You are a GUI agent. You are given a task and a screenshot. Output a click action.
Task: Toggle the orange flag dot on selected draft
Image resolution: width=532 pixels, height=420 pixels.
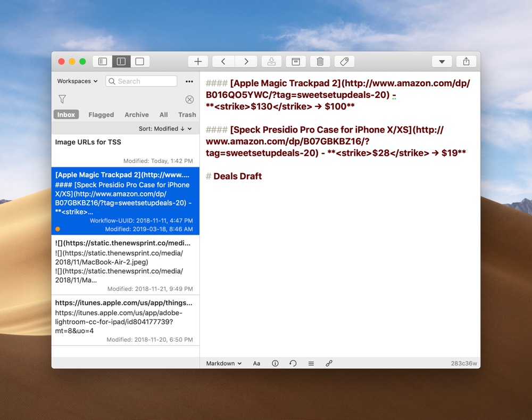tap(57, 229)
